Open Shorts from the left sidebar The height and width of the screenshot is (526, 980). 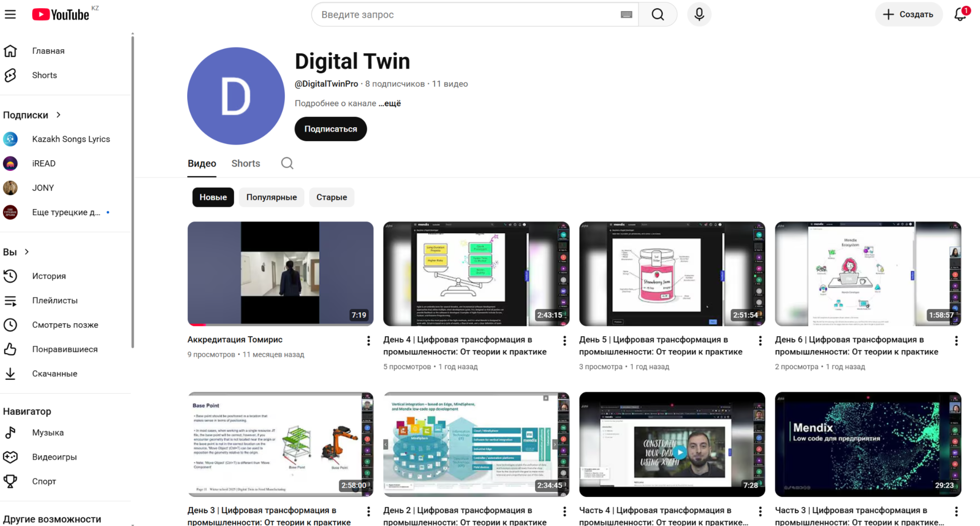45,75
